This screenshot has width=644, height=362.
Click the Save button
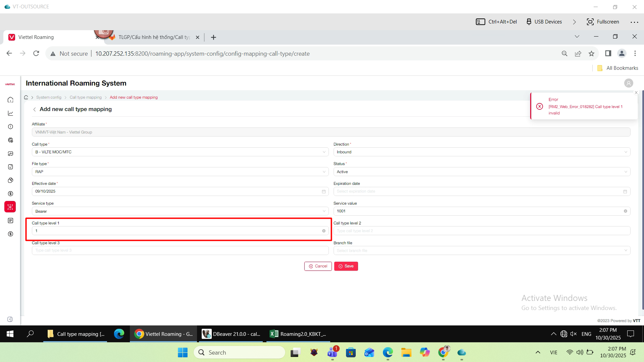click(346, 266)
